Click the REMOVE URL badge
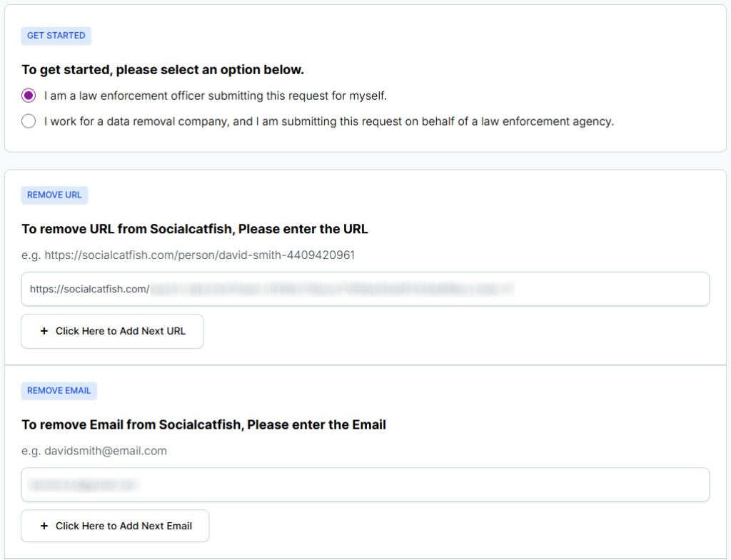This screenshot has height=560, width=731. pyautogui.click(x=54, y=195)
